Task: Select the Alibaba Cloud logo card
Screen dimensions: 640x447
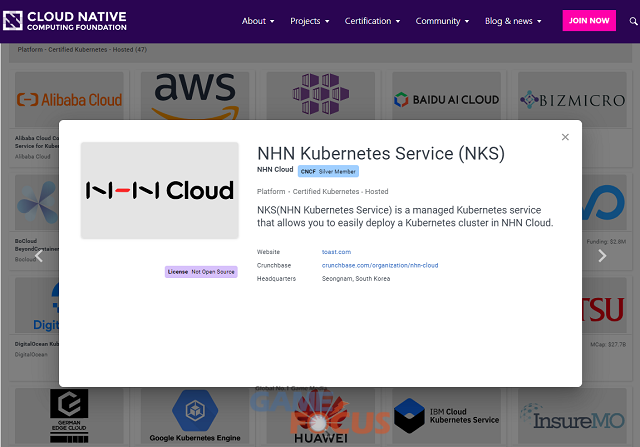Action: [x=69, y=100]
